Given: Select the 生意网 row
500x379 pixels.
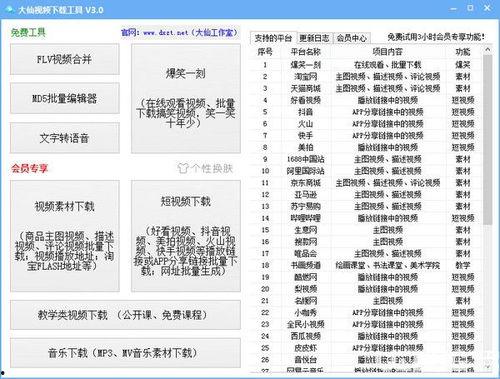Looking at the screenshot, I should tap(365, 230).
